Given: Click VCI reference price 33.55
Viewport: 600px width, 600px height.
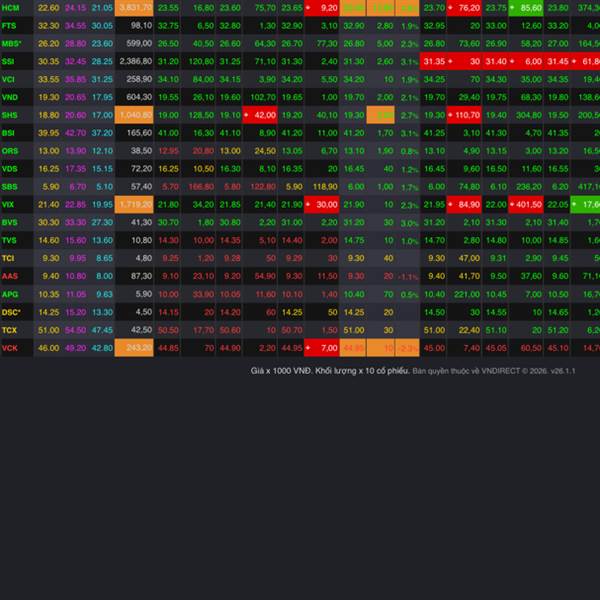Looking at the screenshot, I should 49,79.
